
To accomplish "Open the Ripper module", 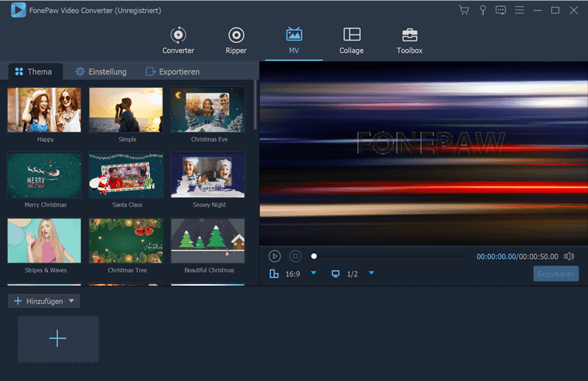I will tap(236, 40).
